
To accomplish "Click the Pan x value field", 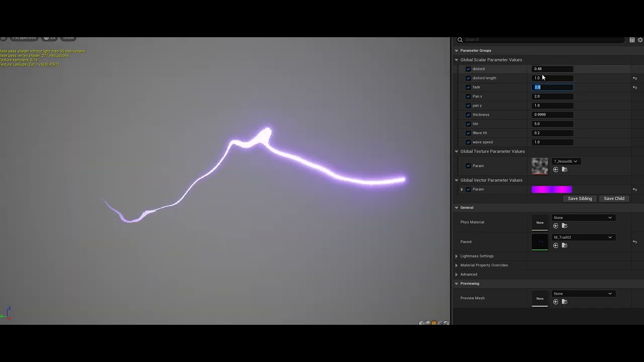I will [x=552, y=96].
